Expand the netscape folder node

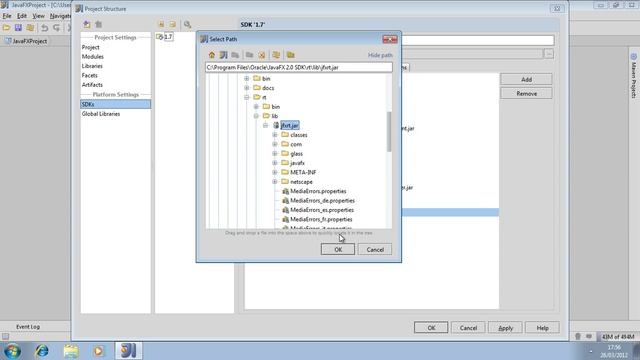[275, 182]
